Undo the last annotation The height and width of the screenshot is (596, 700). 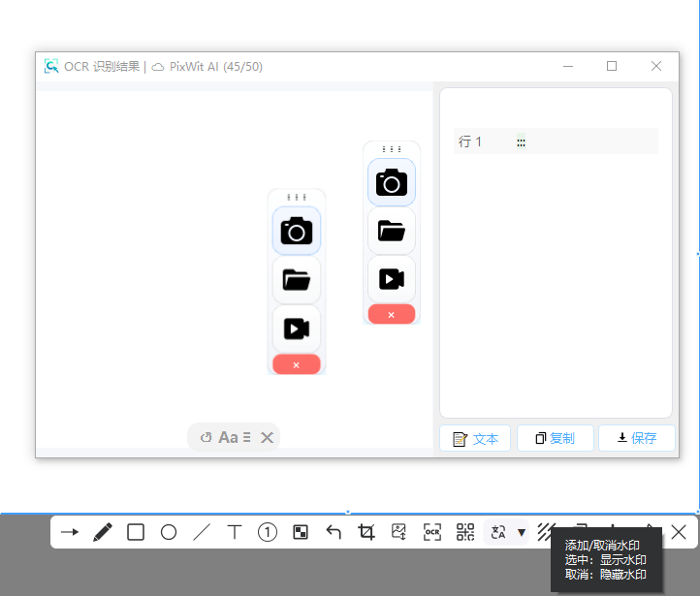point(334,532)
